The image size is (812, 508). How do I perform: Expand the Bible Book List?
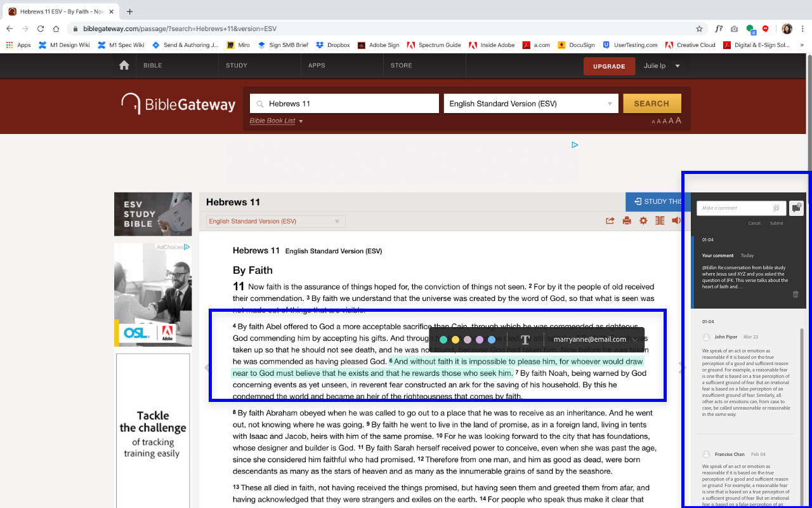277,121
